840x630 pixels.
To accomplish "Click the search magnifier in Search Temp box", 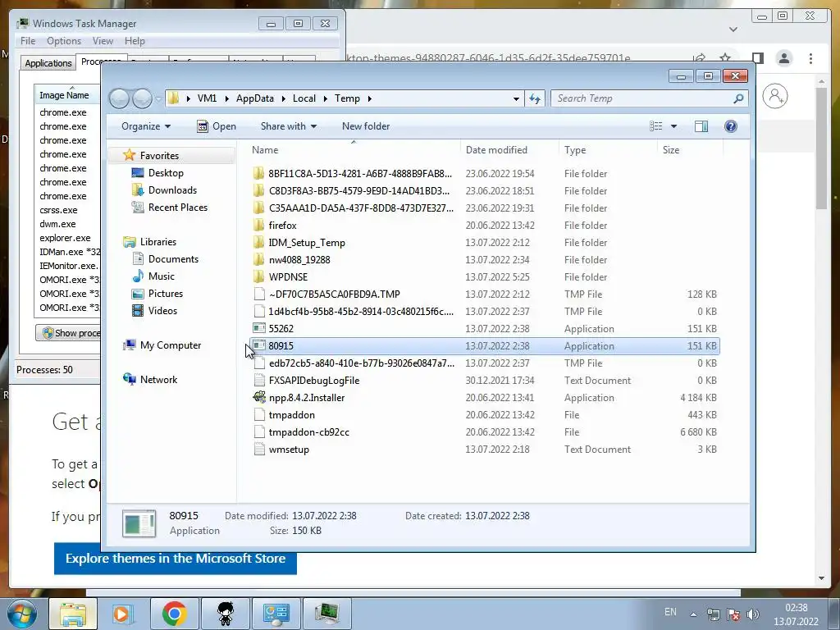I will (x=738, y=98).
